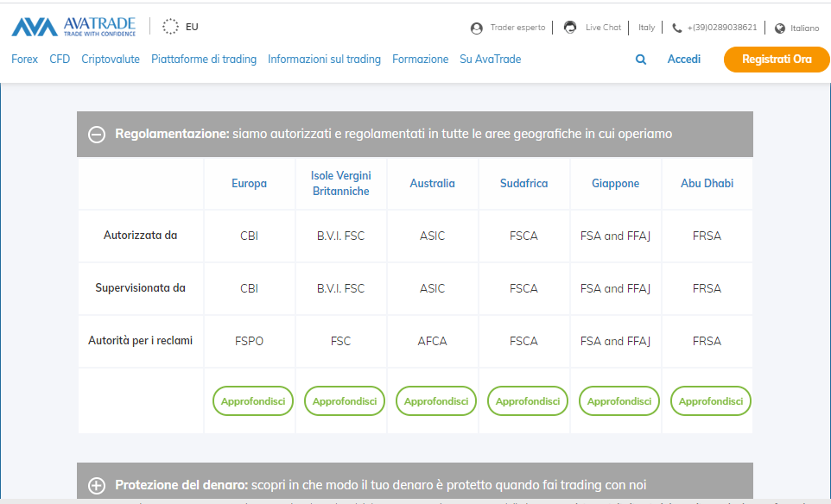Open the Criptovalute menu
The height and width of the screenshot is (504, 831).
111,60
